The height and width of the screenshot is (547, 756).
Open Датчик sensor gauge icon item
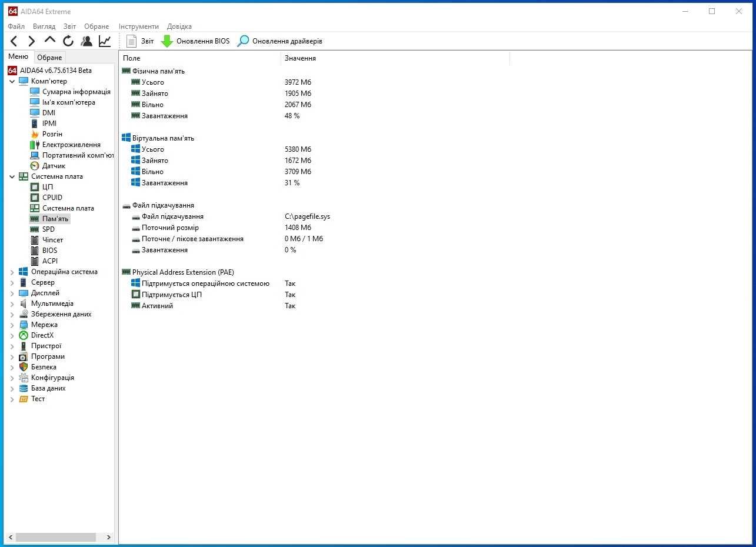pyautogui.click(x=35, y=166)
